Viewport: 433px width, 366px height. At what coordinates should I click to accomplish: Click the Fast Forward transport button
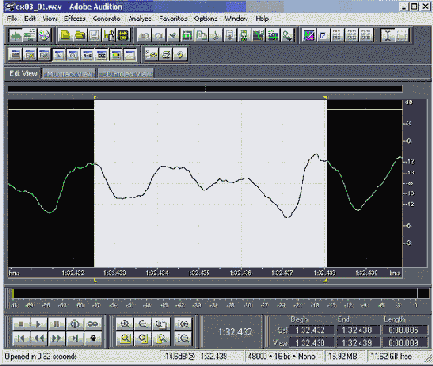(57, 338)
